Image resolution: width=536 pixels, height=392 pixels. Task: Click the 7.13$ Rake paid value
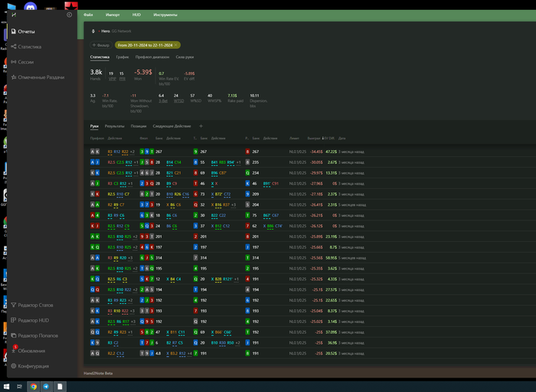(232, 96)
